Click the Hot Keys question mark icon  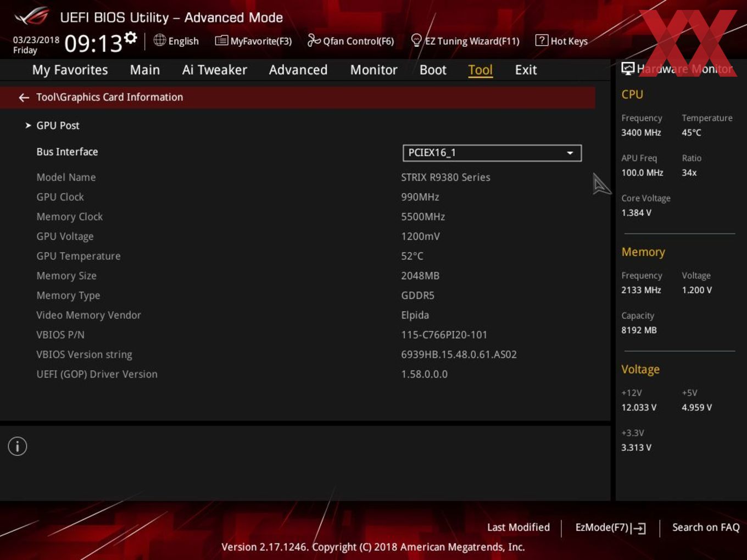click(542, 40)
